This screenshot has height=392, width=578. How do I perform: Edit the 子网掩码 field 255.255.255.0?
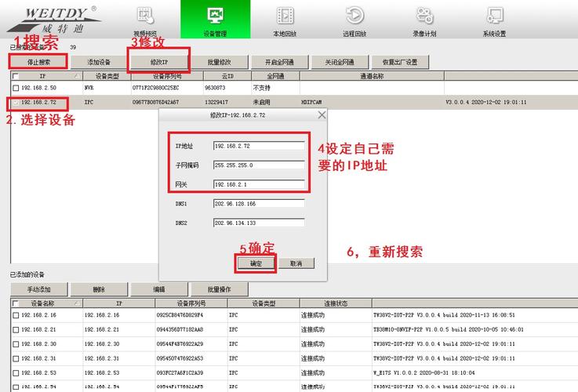click(x=259, y=165)
